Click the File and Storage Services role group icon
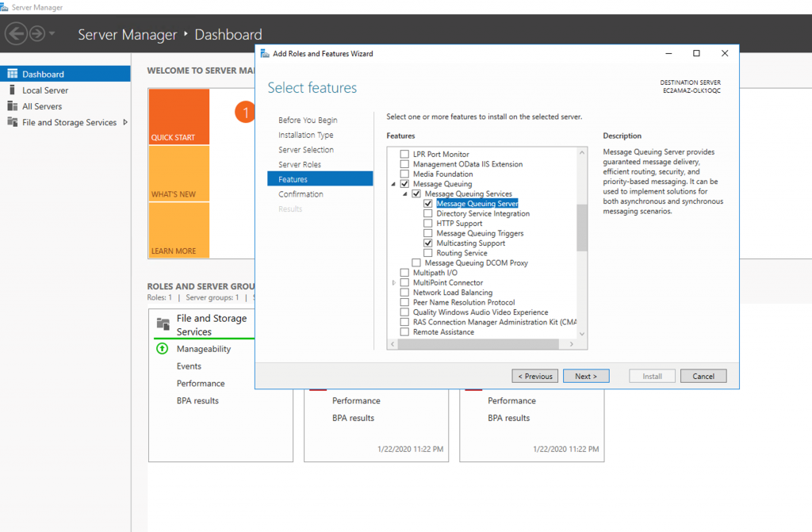This screenshot has height=532, width=812. click(x=163, y=322)
